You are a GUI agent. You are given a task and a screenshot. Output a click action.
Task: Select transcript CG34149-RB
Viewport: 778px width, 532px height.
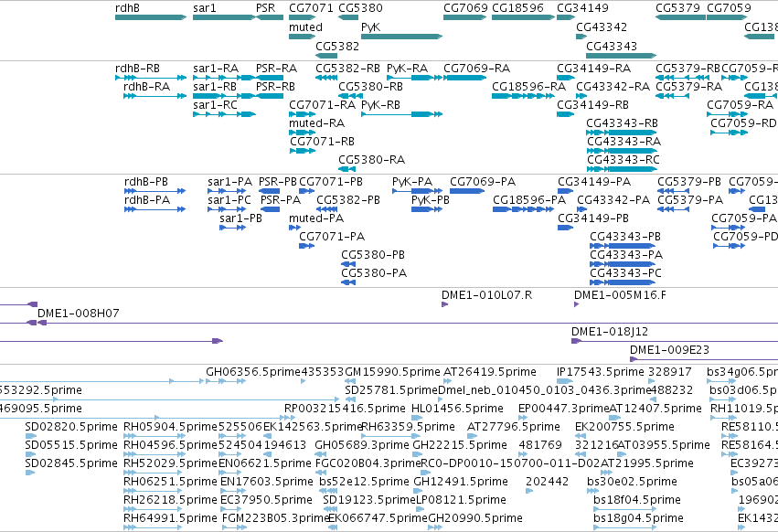(593, 105)
